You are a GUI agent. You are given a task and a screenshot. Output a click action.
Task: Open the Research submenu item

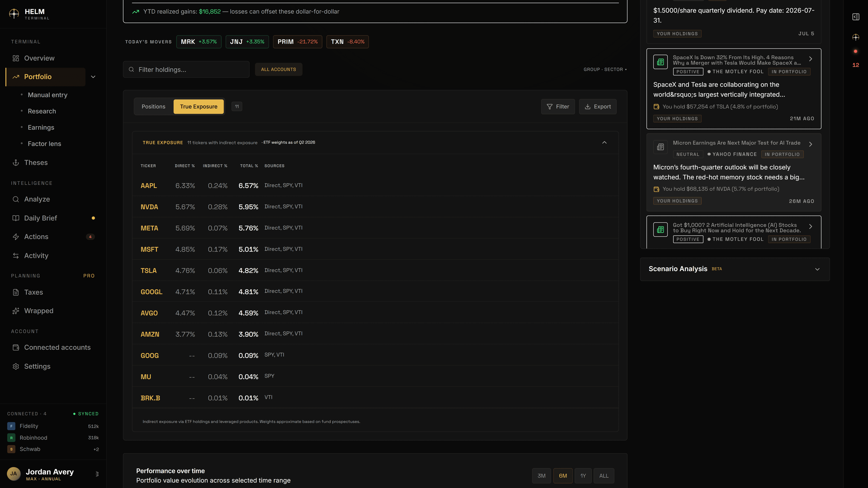point(42,111)
